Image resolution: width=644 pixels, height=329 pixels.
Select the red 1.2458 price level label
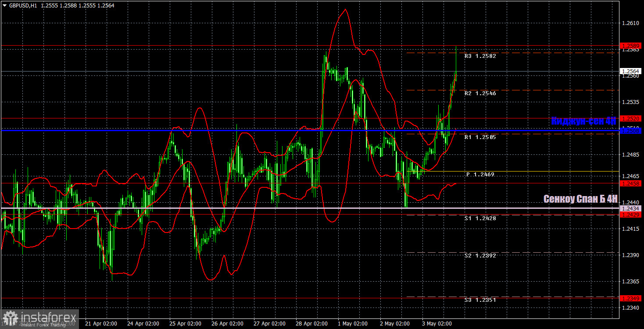(x=631, y=183)
